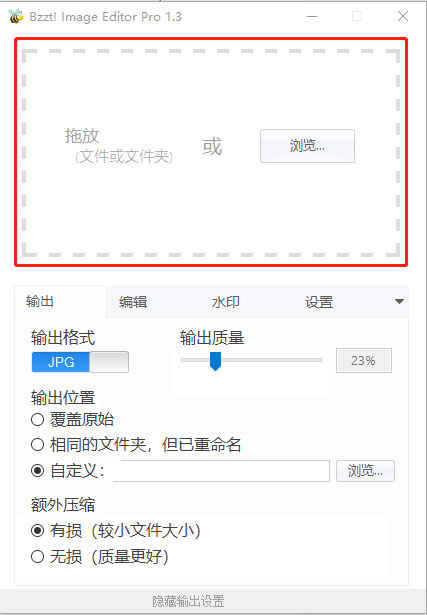427x615 pixels.
Task: Open the 设置 tab
Action: (319, 302)
